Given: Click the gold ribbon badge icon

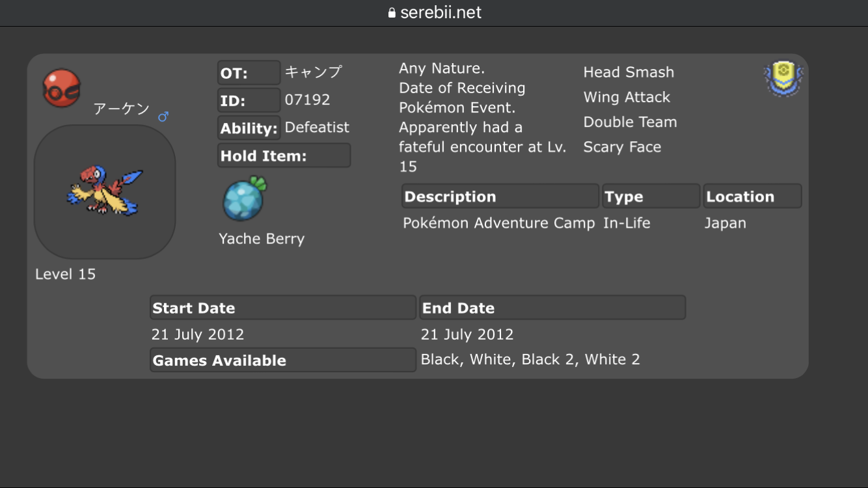Looking at the screenshot, I should (x=783, y=79).
